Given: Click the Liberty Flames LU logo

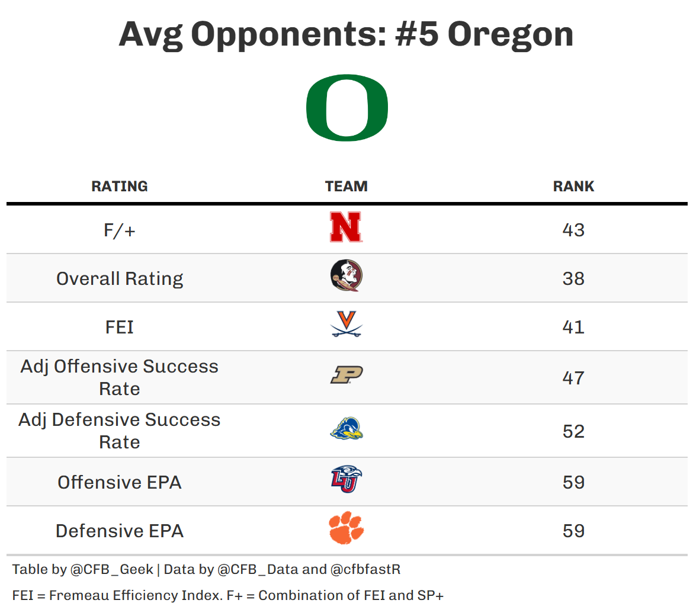Looking at the screenshot, I should 346,479.
